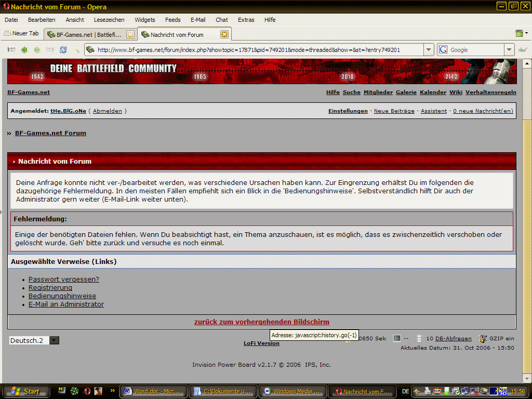Click the Abmelden logout link
This screenshot has width=532, height=399.
click(x=107, y=111)
